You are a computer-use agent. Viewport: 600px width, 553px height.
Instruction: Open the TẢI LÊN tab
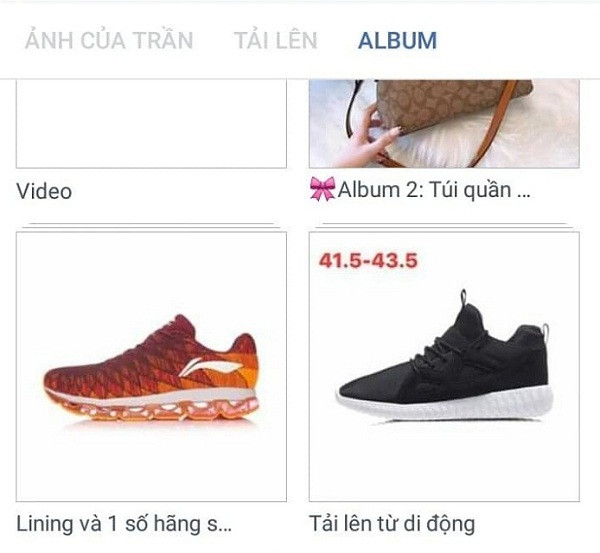pos(276,40)
